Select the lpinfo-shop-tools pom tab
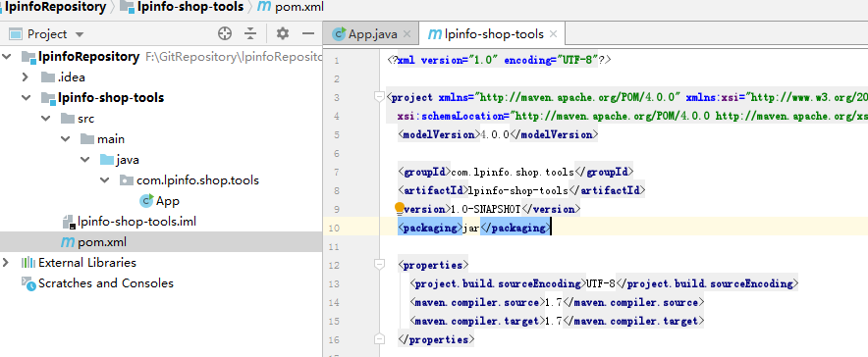 (x=492, y=34)
